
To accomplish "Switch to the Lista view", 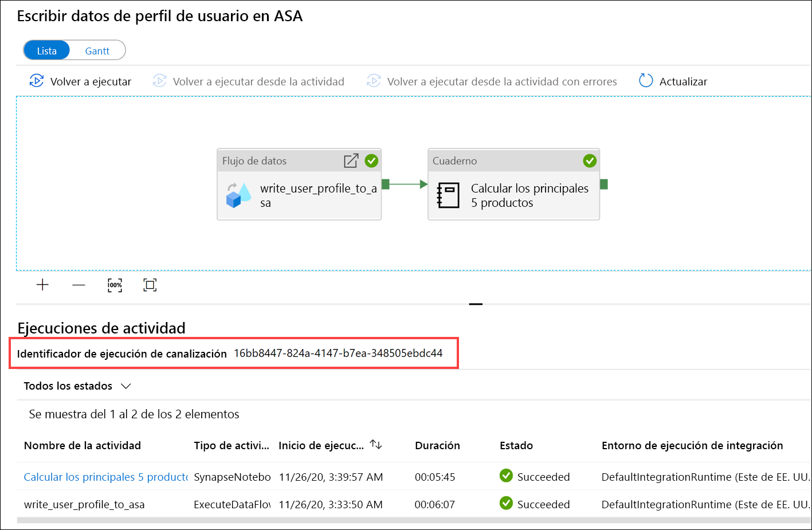I will (x=46, y=51).
